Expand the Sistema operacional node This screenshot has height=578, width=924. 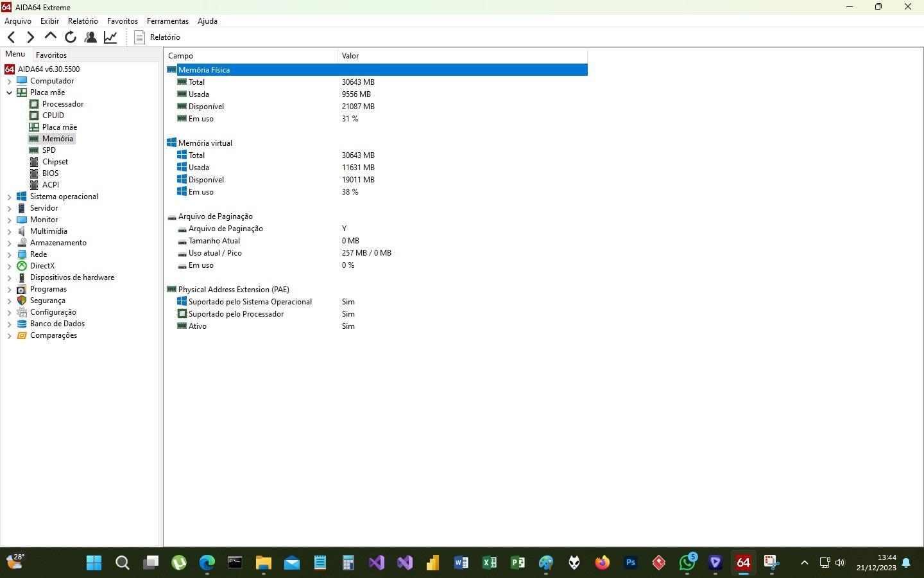click(x=10, y=197)
